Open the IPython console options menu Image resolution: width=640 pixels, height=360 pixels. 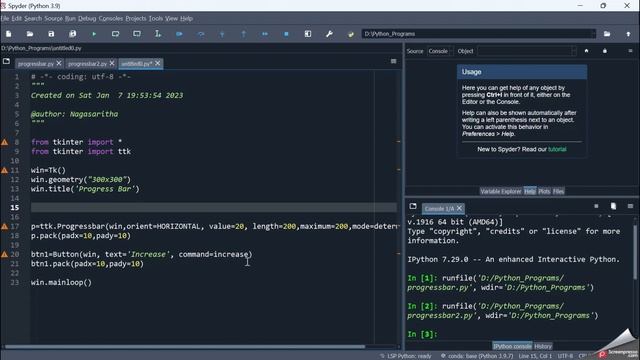coord(630,206)
